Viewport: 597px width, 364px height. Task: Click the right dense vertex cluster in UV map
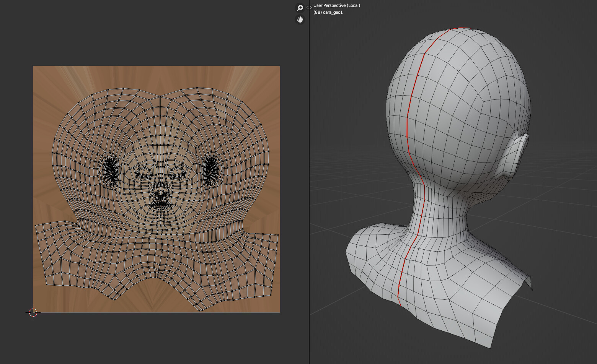point(210,170)
